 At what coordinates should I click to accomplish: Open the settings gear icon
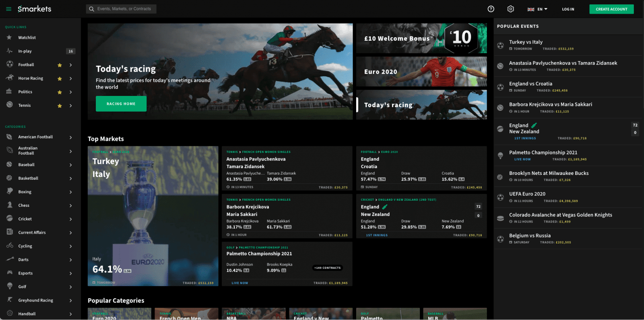pos(510,9)
